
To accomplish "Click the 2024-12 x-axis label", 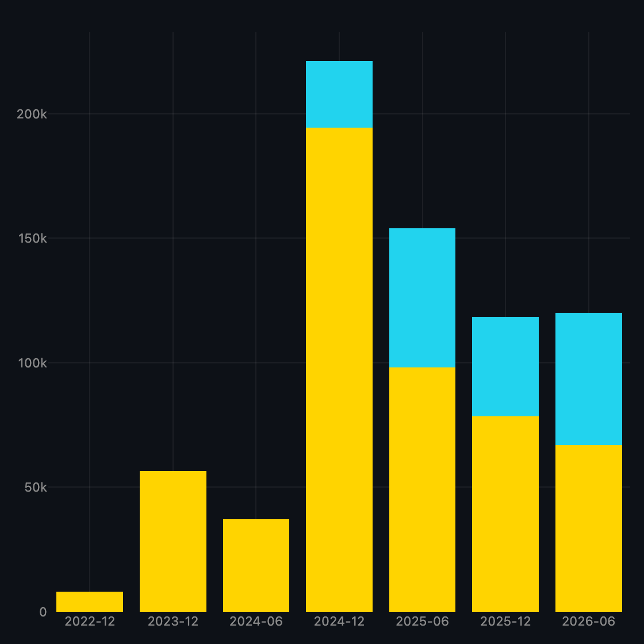I will pyautogui.click(x=339, y=622).
